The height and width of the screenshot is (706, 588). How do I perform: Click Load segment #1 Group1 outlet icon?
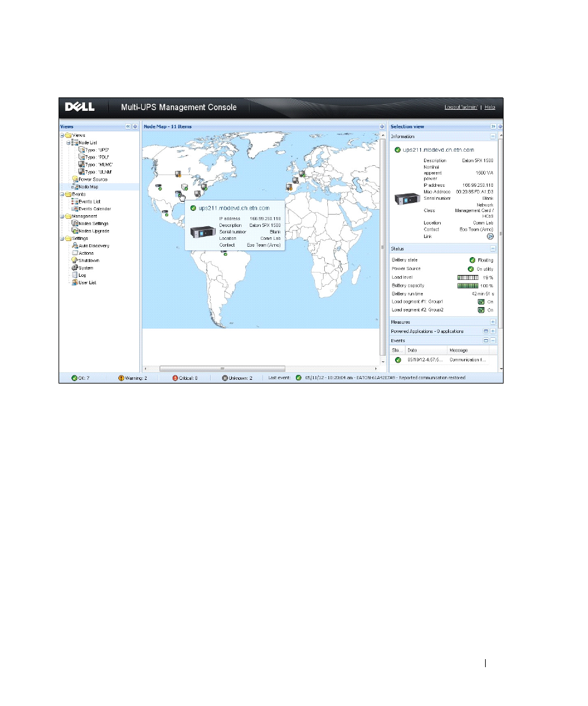pos(481,302)
